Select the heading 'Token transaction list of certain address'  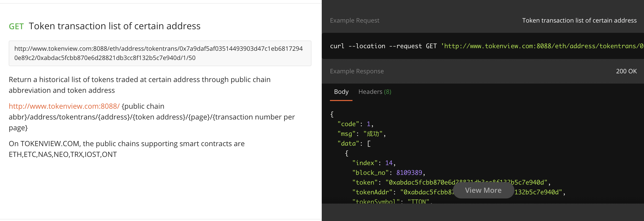(115, 26)
